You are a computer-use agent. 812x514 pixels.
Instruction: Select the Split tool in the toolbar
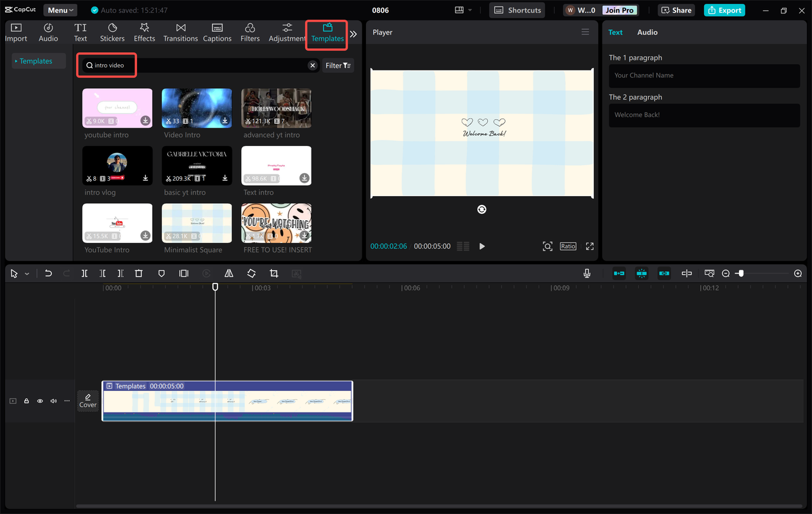84,273
